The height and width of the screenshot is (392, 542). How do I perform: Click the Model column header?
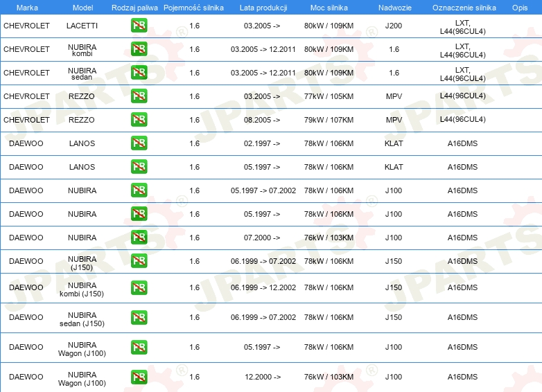click(82, 8)
